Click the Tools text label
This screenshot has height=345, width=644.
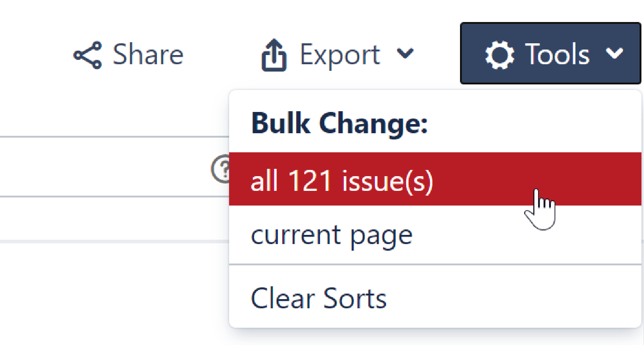pyautogui.click(x=557, y=54)
